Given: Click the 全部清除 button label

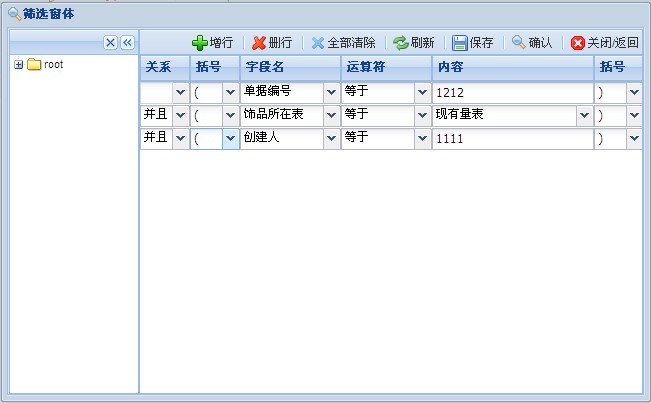Looking at the screenshot, I should coord(351,43).
